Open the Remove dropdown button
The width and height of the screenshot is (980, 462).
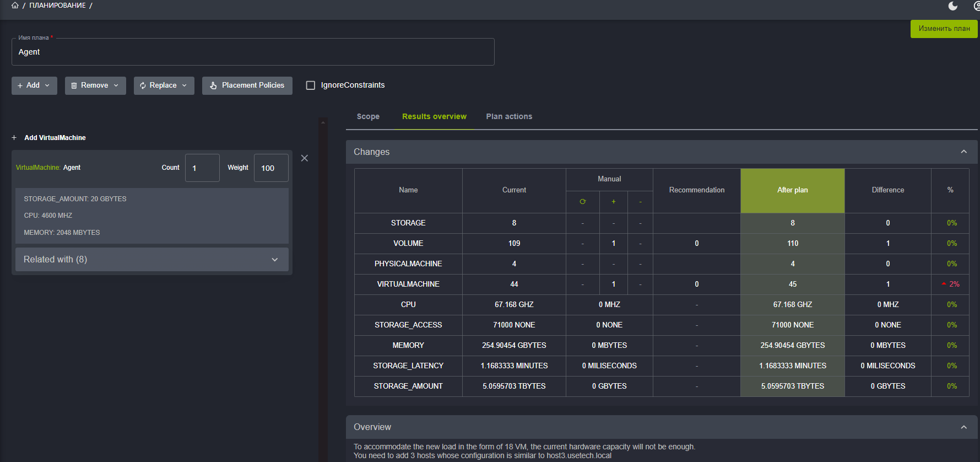[x=95, y=85]
